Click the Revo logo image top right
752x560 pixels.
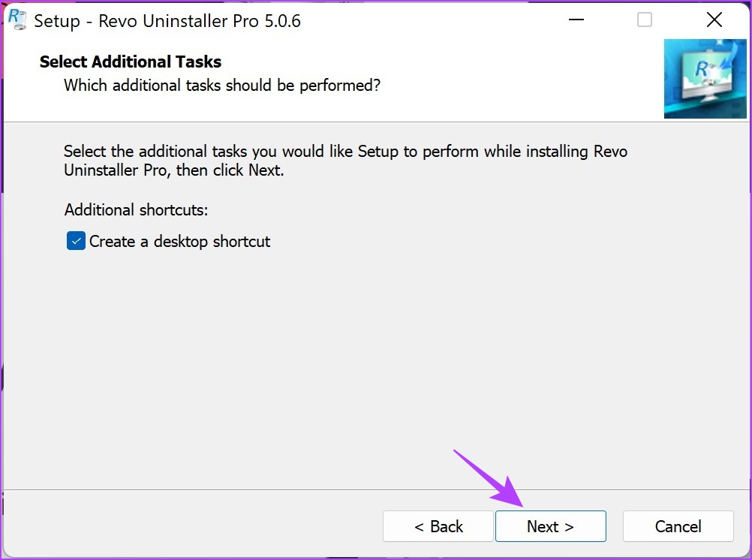tap(705, 79)
